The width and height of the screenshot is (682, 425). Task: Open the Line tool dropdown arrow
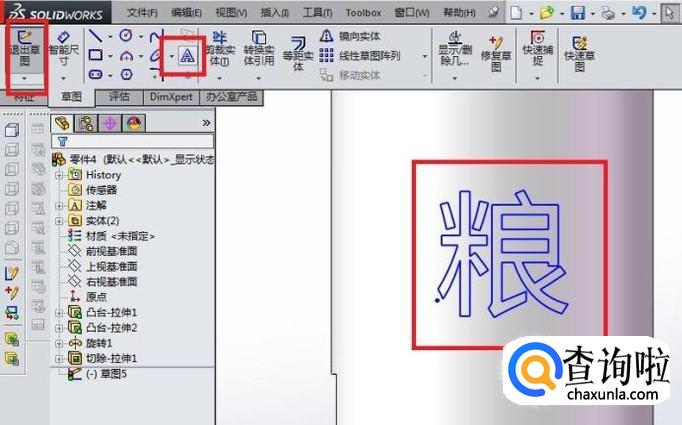[110, 37]
